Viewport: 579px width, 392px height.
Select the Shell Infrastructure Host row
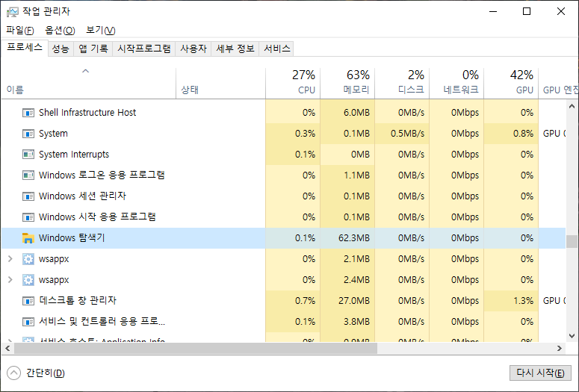coord(284,113)
